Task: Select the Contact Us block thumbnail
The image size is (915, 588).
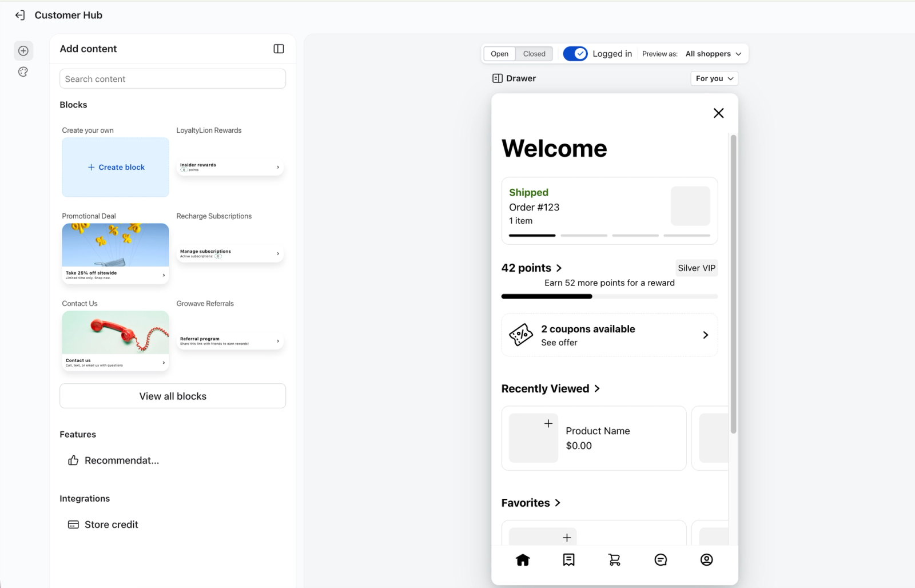Action: coord(116,341)
